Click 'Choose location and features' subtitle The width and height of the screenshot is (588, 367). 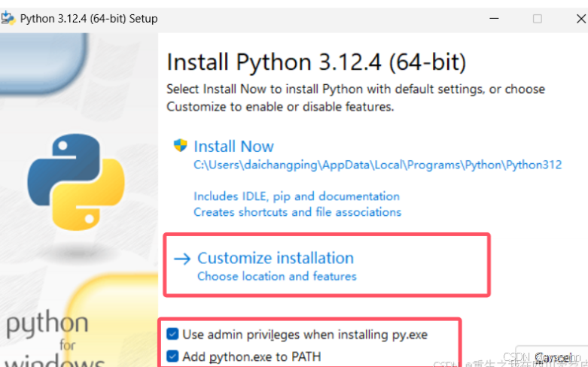tap(277, 276)
